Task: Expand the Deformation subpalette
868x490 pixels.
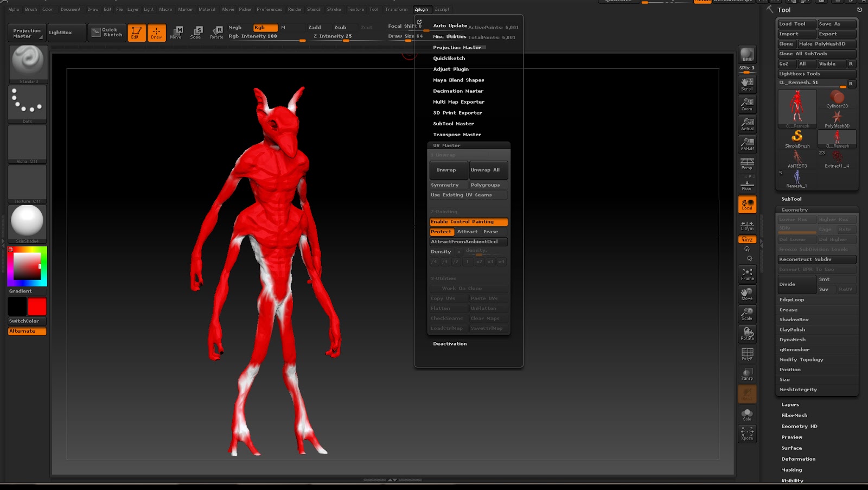Action: pos(798,459)
